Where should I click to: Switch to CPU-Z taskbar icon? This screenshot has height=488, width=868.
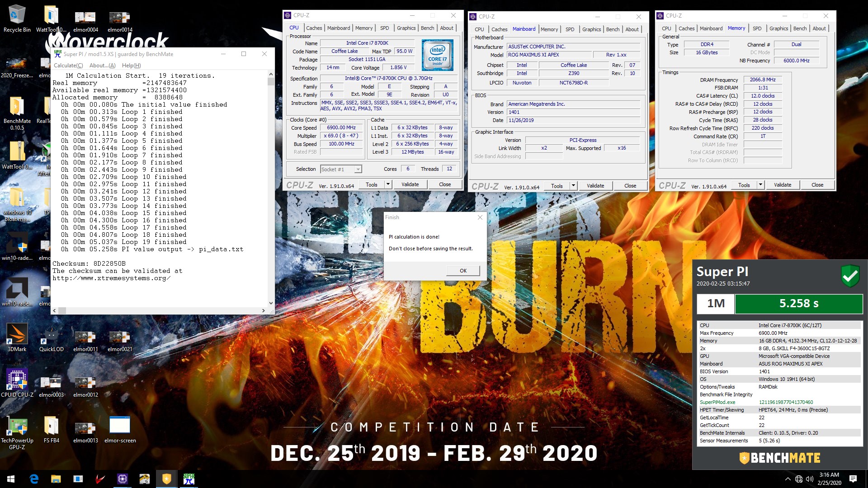(x=122, y=479)
